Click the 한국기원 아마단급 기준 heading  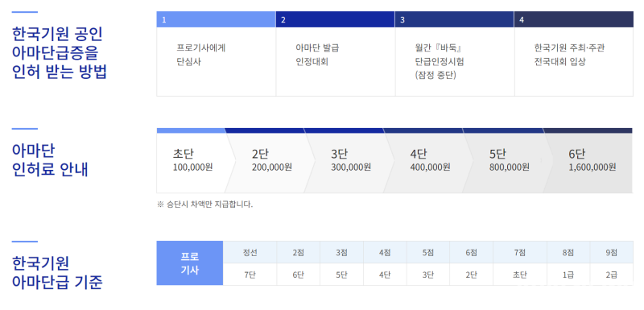coord(57,273)
